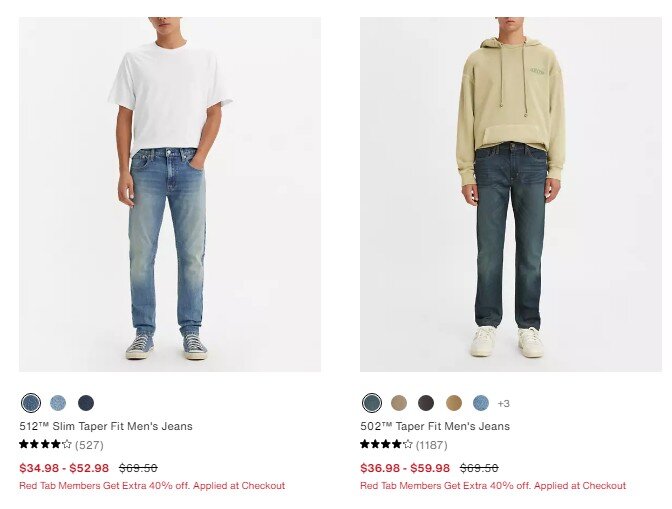
Task: Choose the light blue swatch for 502 jeans
Action: pos(481,403)
